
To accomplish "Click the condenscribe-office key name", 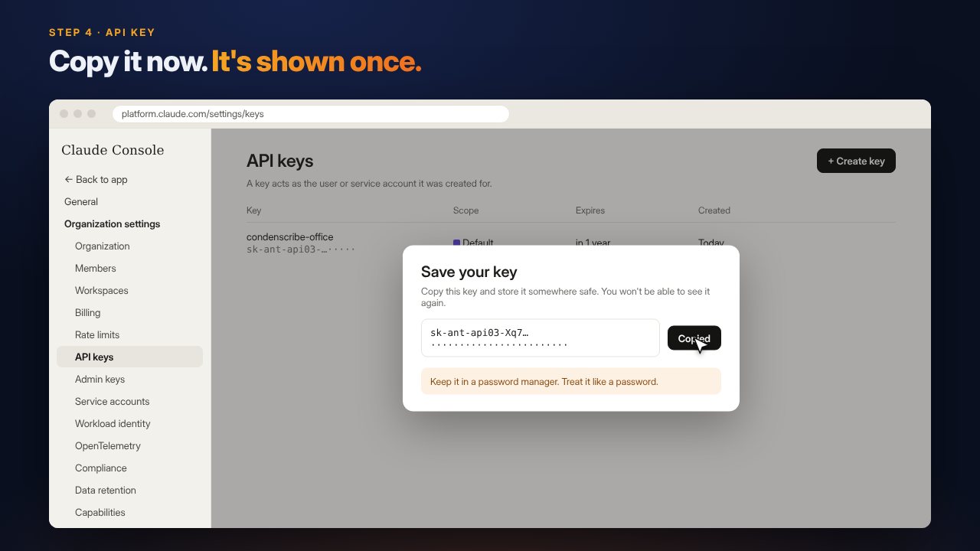I will [x=290, y=236].
